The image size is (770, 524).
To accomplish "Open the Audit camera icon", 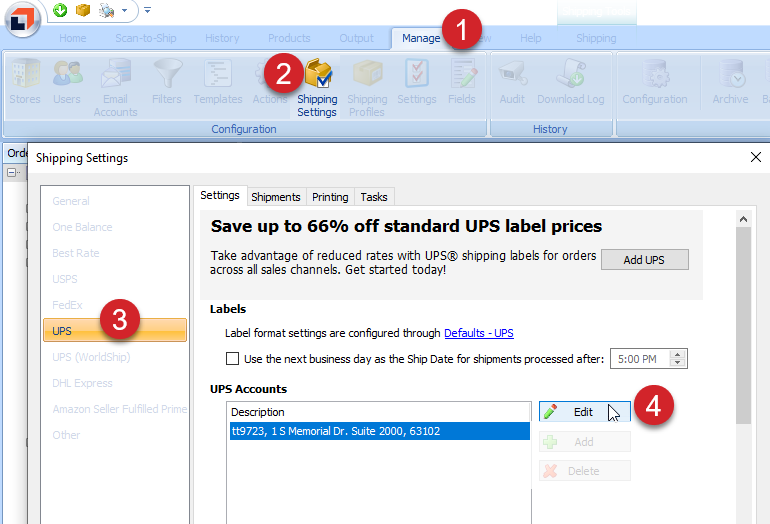I will point(512,81).
